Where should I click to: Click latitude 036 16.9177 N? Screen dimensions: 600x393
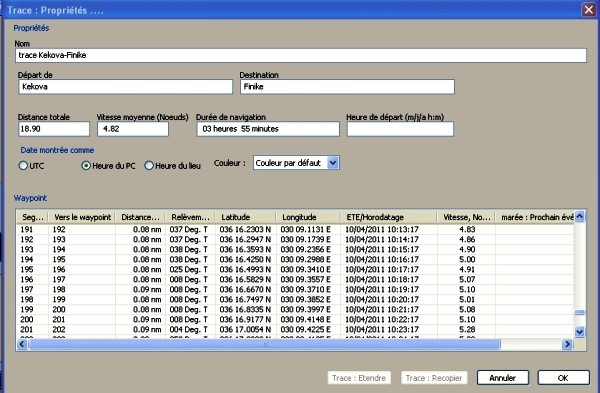pos(245,319)
